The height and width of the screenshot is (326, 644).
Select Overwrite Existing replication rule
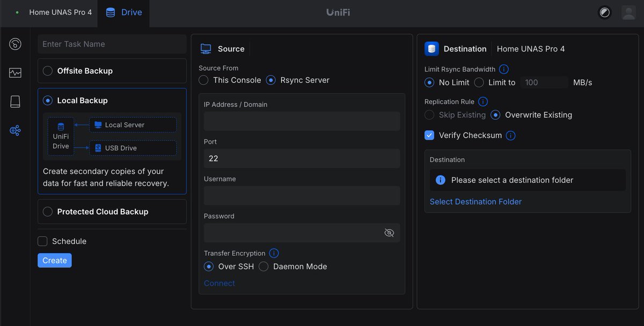496,115
